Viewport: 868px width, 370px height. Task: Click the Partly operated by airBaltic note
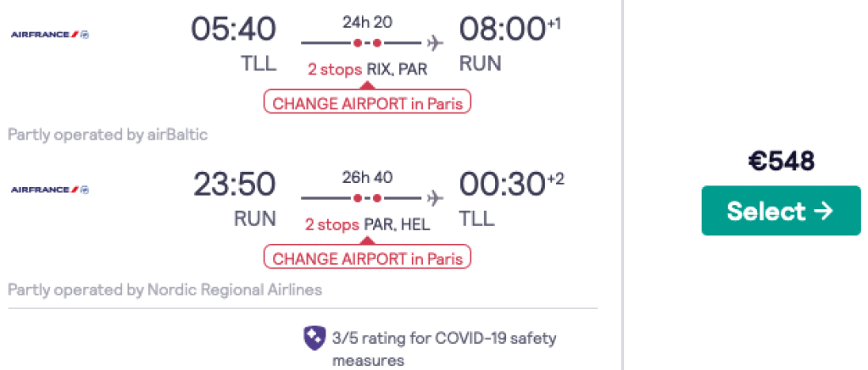108,135
